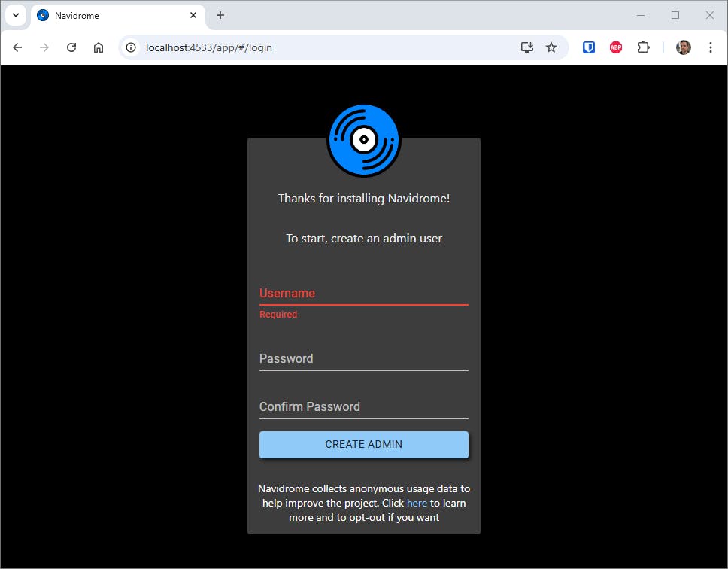Click the Navidrome vinyl disc logo
Screen dimensions: 728x569
364,140
